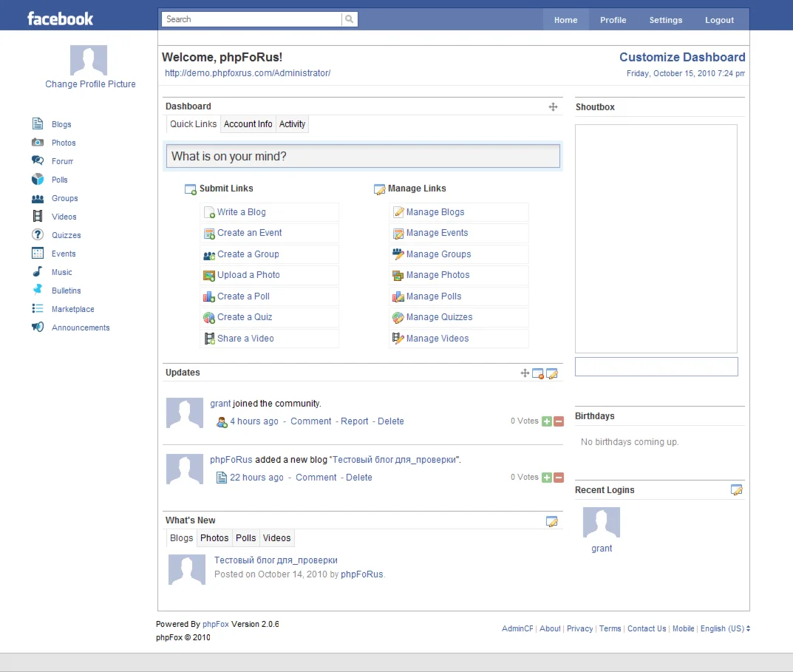
Task: Click the edit icon beside Recent Logins
Action: [x=736, y=489]
